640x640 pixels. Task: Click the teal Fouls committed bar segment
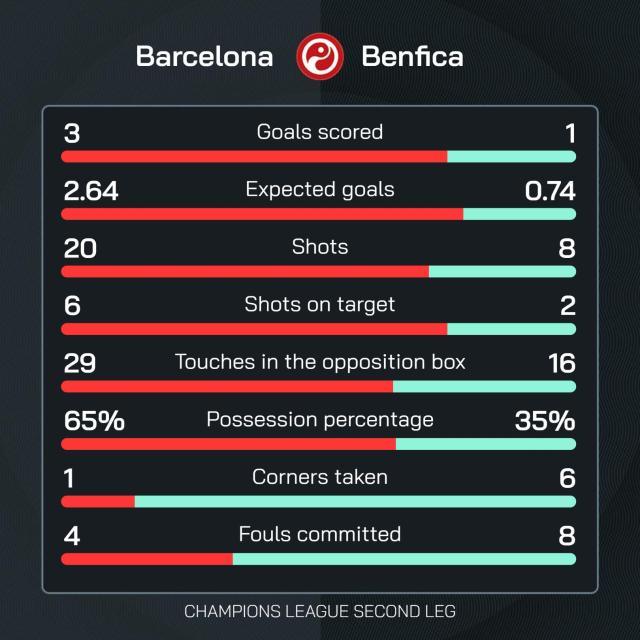tap(404, 559)
